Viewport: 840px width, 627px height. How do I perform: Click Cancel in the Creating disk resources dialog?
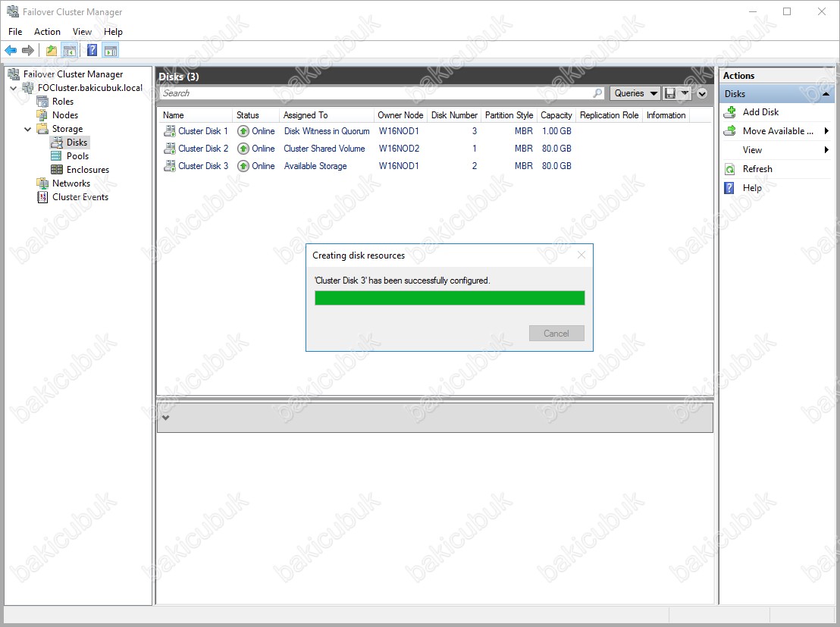(556, 334)
